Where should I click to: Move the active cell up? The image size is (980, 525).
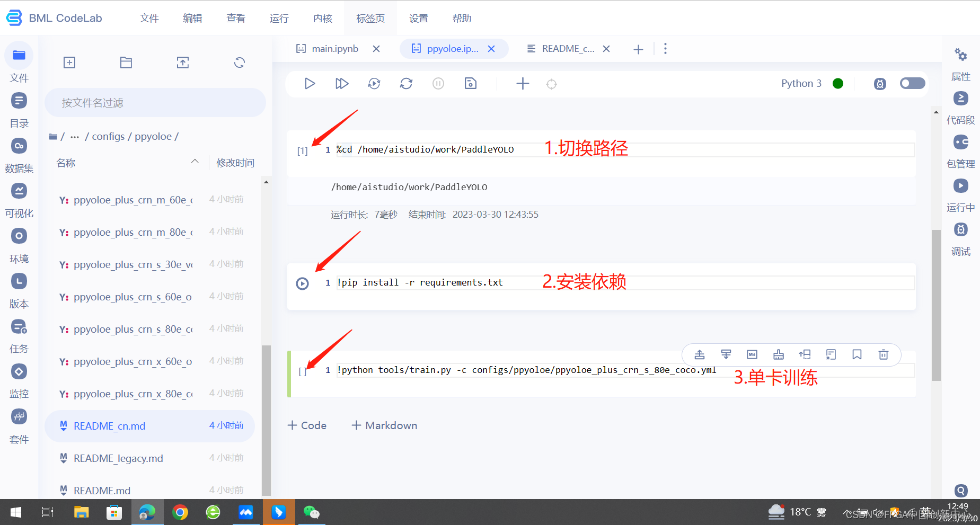(x=700, y=354)
